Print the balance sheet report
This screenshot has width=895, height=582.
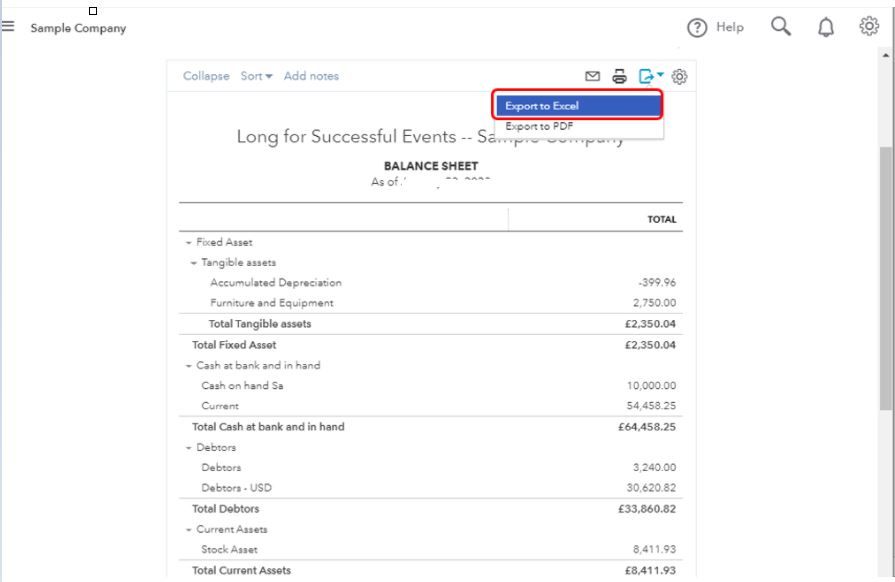(620, 76)
